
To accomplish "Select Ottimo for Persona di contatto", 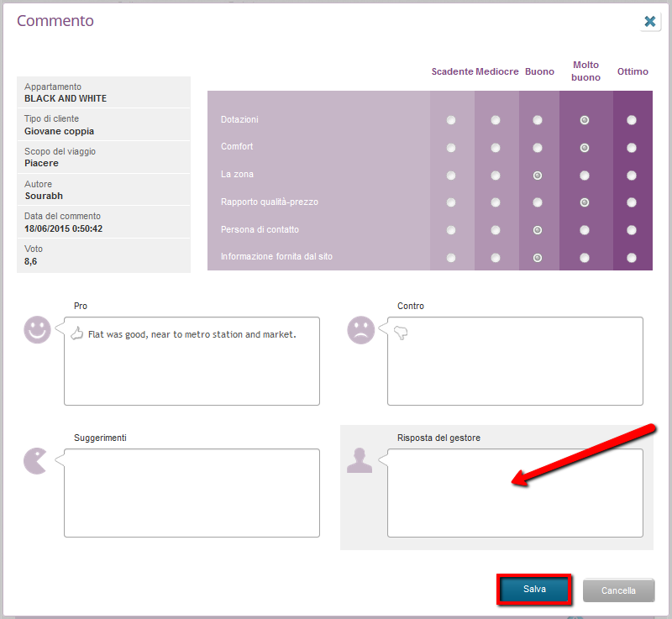I will (x=632, y=230).
